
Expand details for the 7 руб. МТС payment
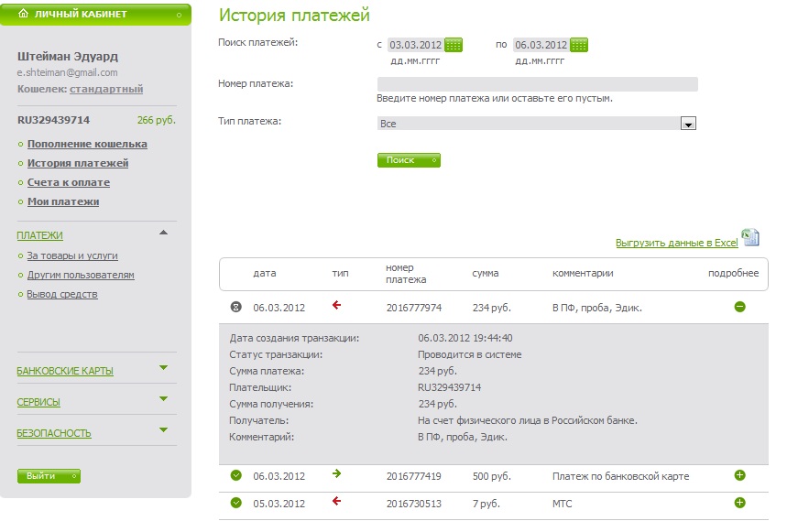click(x=739, y=503)
